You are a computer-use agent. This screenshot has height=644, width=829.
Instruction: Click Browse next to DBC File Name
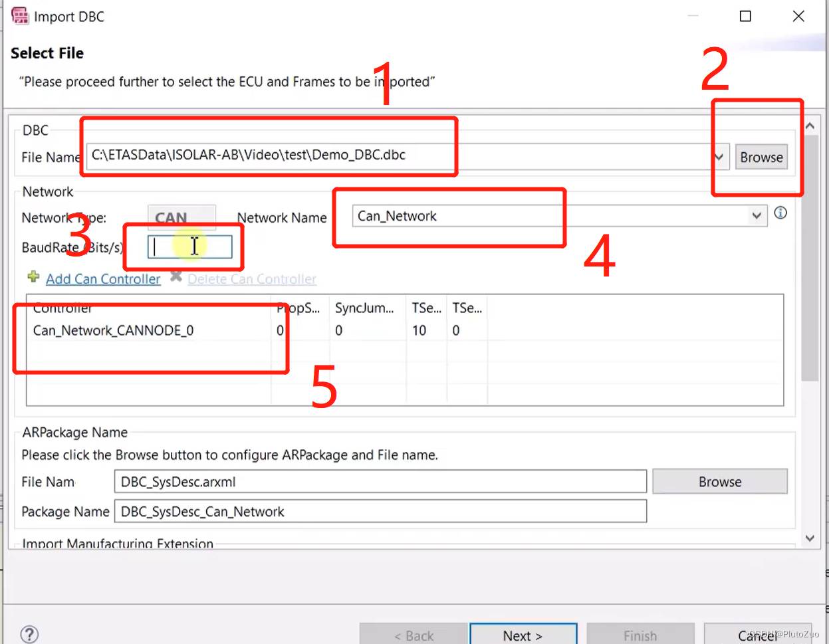tap(761, 158)
